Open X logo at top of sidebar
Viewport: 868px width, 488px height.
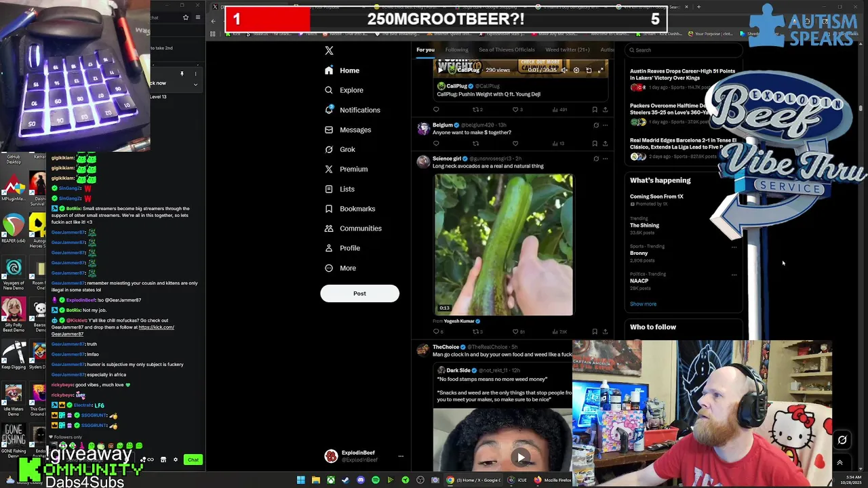[329, 51]
